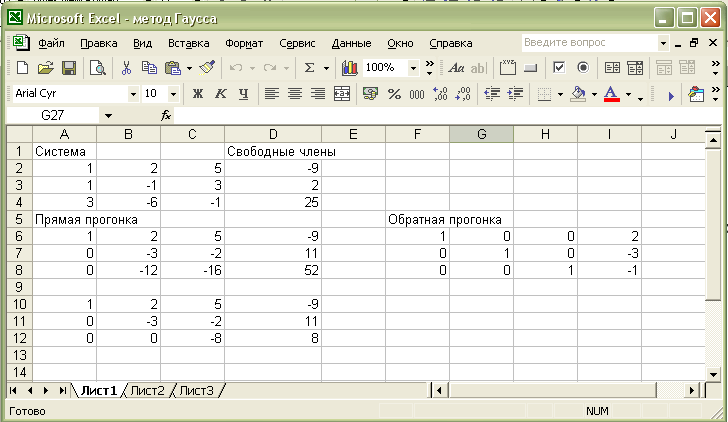728x422 pixels.
Task: Select the List Box forms control
Action: (612, 68)
